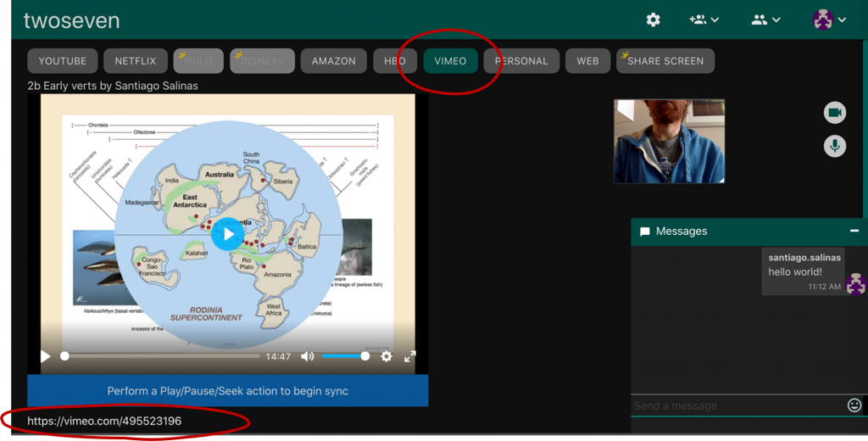Screen dimensions: 868x441
Task: Click the video progress seek bar
Action: coord(160,356)
